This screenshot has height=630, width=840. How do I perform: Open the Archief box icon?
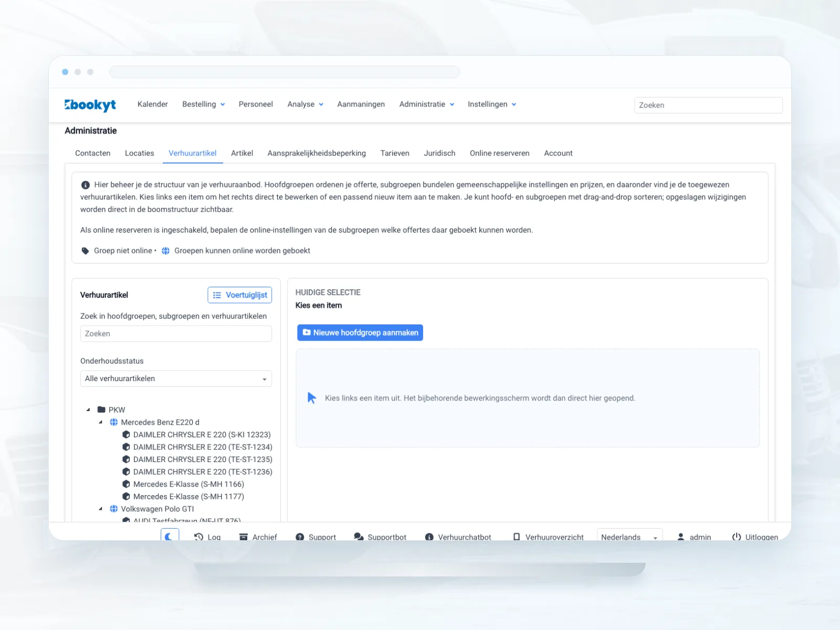click(244, 537)
